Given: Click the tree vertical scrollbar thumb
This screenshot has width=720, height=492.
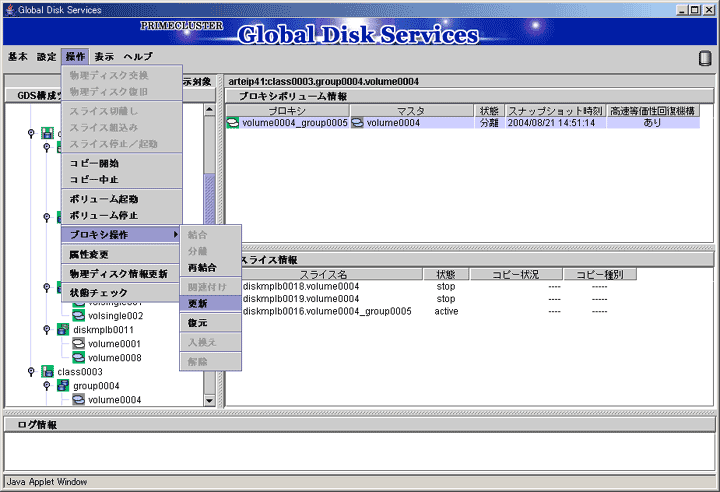Looking at the screenshot, I should tap(209, 199).
